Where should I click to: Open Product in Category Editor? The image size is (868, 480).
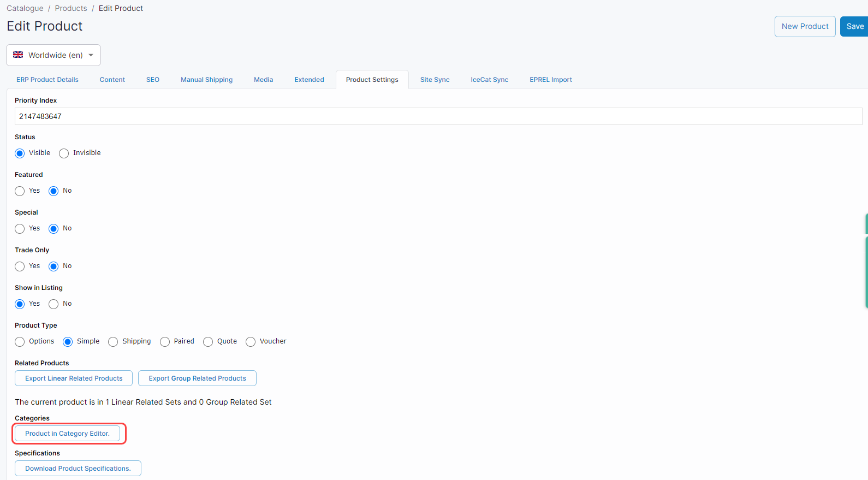click(x=67, y=434)
